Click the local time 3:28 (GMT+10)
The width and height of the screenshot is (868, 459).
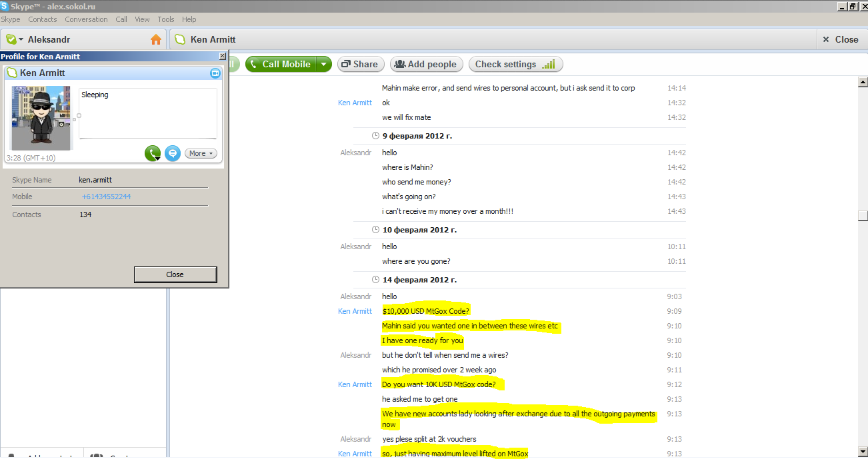(x=31, y=158)
